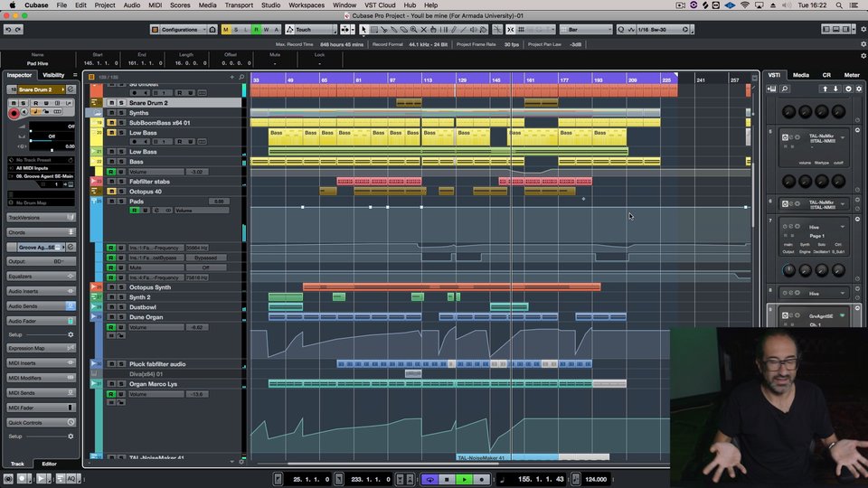This screenshot has height=488, width=868.
Task: Open the Project menu
Action: [105, 5]
